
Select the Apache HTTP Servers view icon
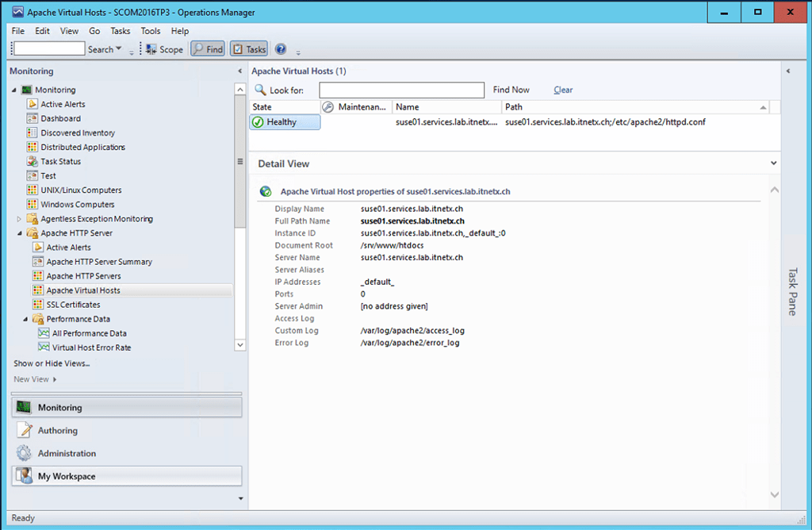click(38, 276)
